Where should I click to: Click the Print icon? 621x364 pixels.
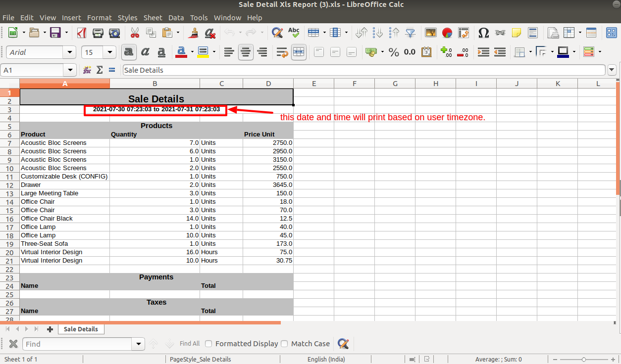point(98,33)
